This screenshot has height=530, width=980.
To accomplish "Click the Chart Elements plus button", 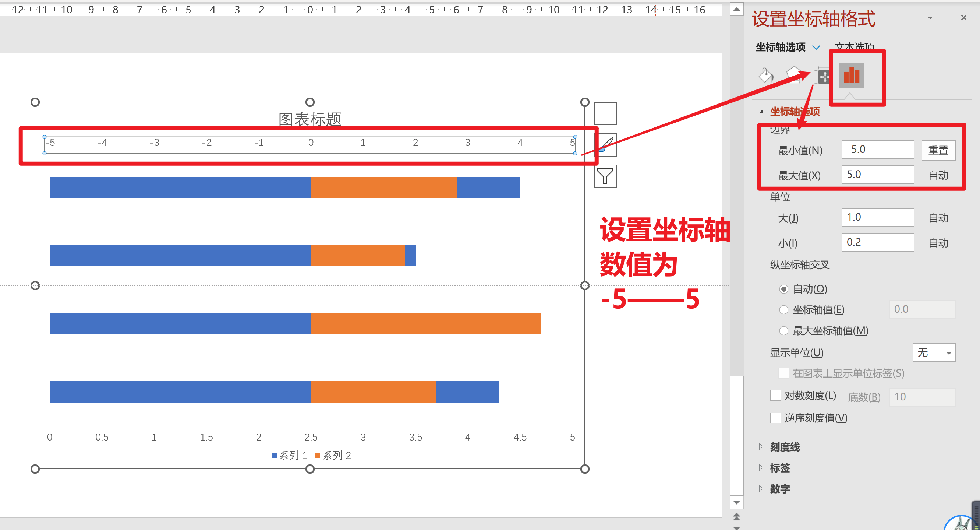I will (605, 114).
